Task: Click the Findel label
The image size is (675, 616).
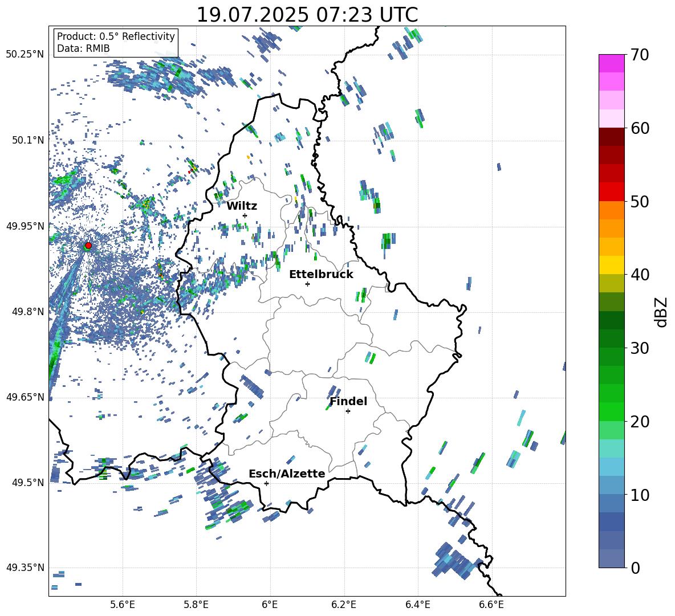Action: pyautogui.click(x=348, y=401)
